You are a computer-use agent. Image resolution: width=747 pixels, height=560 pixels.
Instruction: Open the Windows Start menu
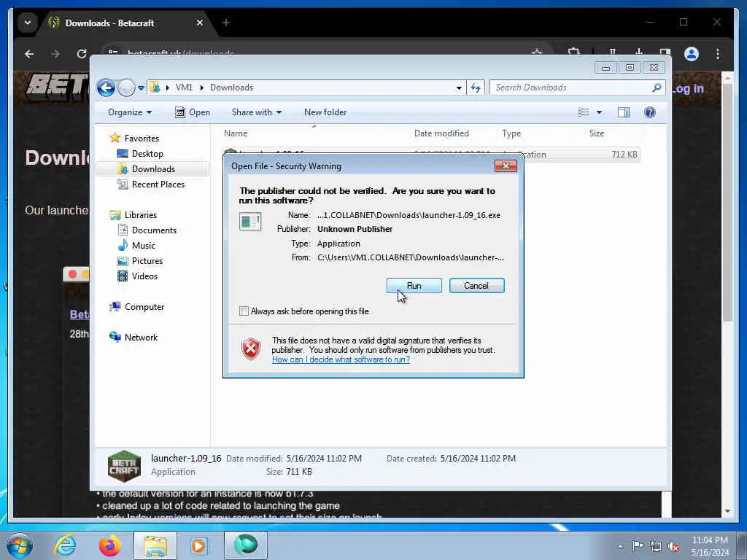click(20, 545)
